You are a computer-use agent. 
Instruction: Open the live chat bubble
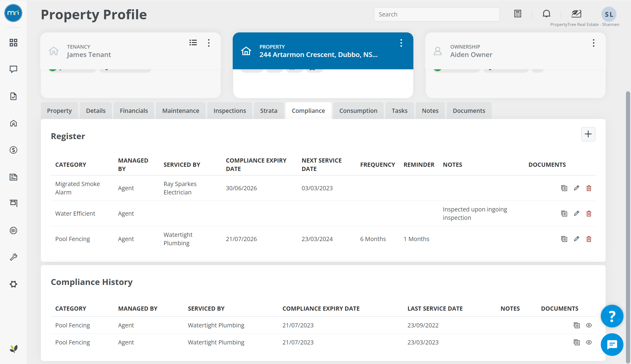(612, 344)
